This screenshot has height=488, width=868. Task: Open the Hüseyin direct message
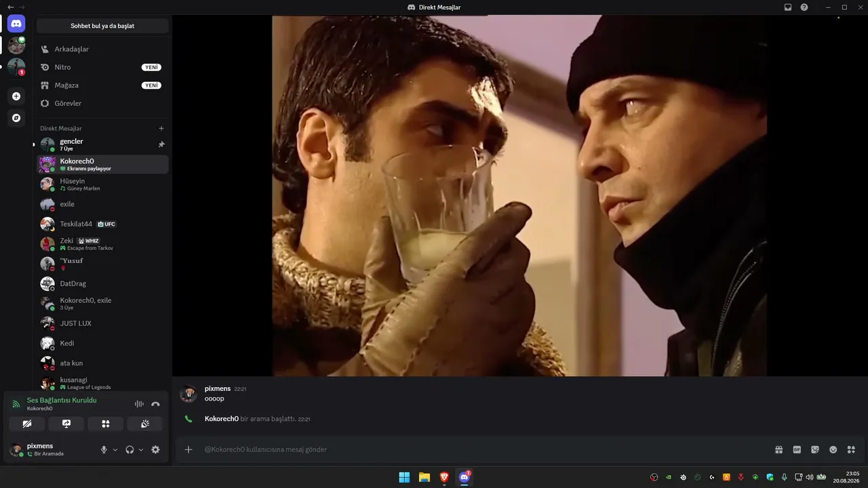(x=102, y=184)
